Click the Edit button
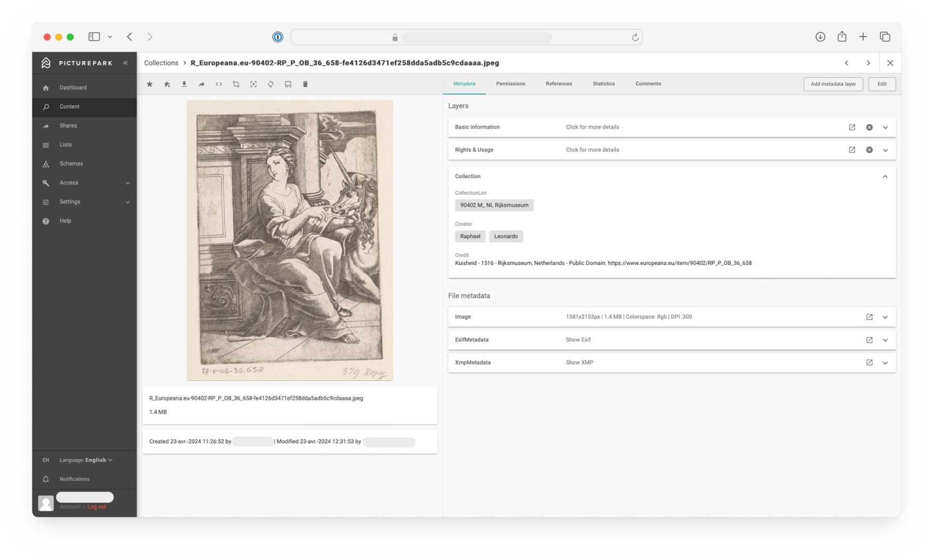This screenshot has width=934, height=560. point(882,84)
